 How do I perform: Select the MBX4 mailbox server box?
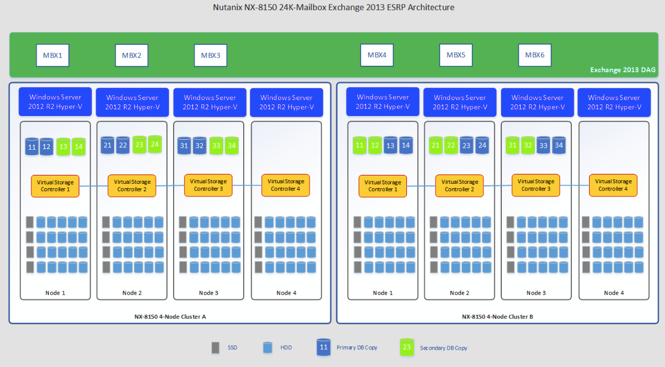coord(377,55)
